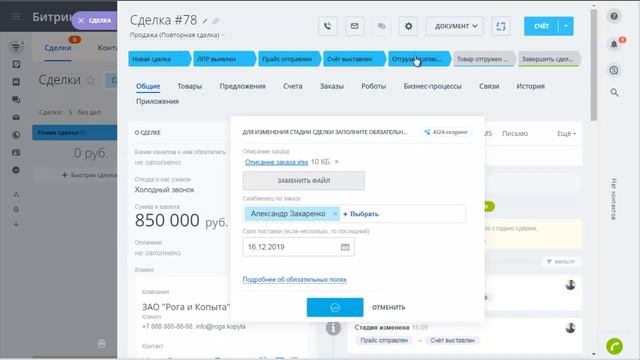Click ЗАМЕНИТЬ ФАЙЛ button
Image resolution: width=640 pixels, height=360 pixels.
[x=304, y=180]
